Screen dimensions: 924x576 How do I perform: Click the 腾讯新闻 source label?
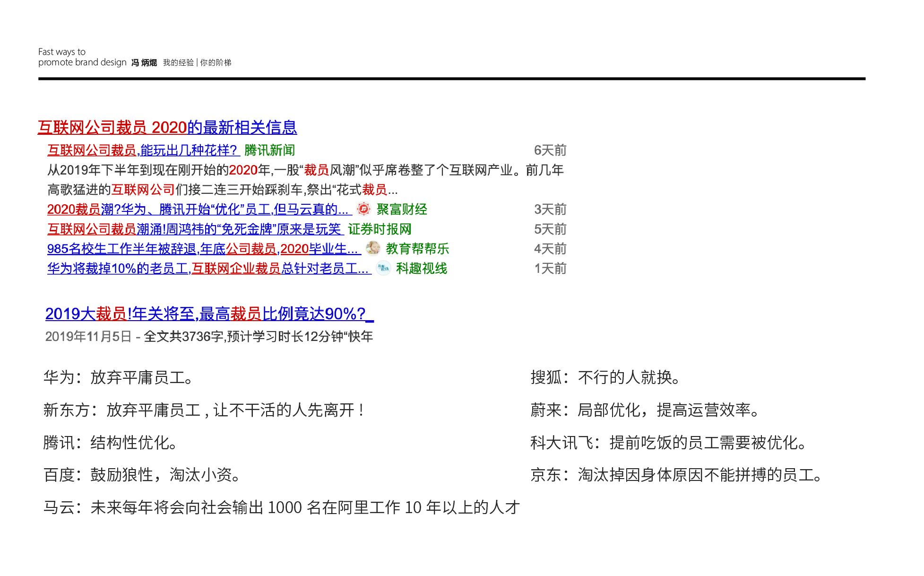tap(270, 150)
